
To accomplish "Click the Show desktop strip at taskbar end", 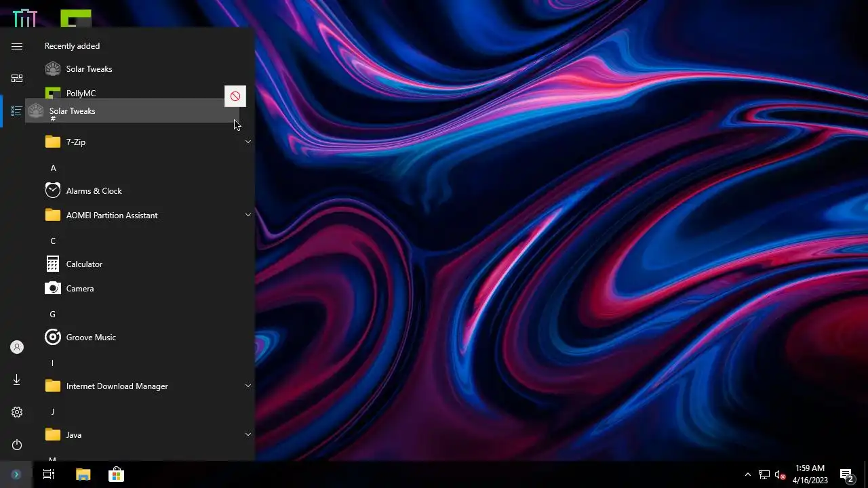I will coord(866,474).
